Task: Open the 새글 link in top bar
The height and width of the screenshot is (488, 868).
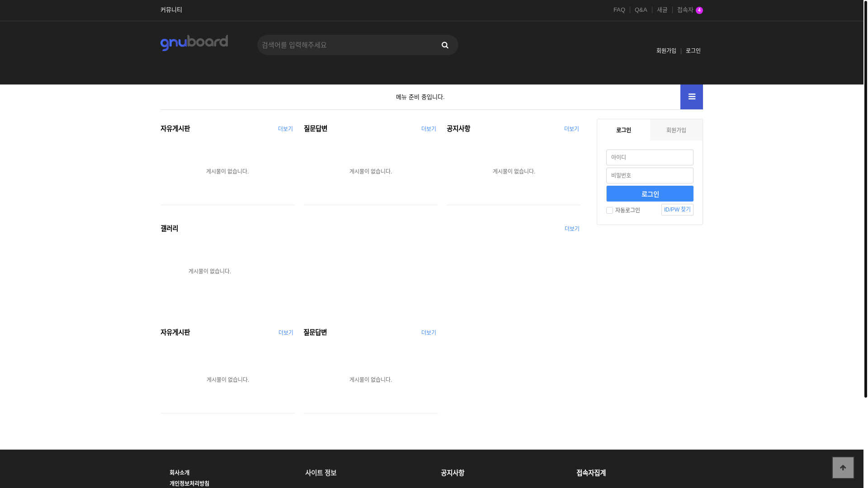Action: click(x=662, y=10)
